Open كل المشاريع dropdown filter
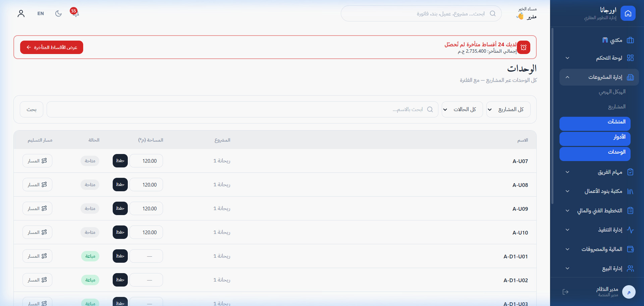The height and width of the screenshot is (306, 644). pyautogui.click(x=508, y=109)
